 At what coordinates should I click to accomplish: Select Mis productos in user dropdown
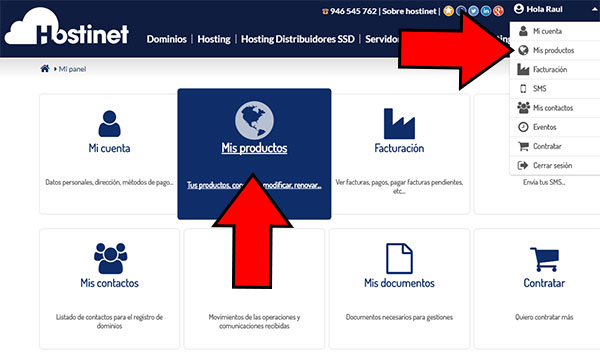click(555, 50)
